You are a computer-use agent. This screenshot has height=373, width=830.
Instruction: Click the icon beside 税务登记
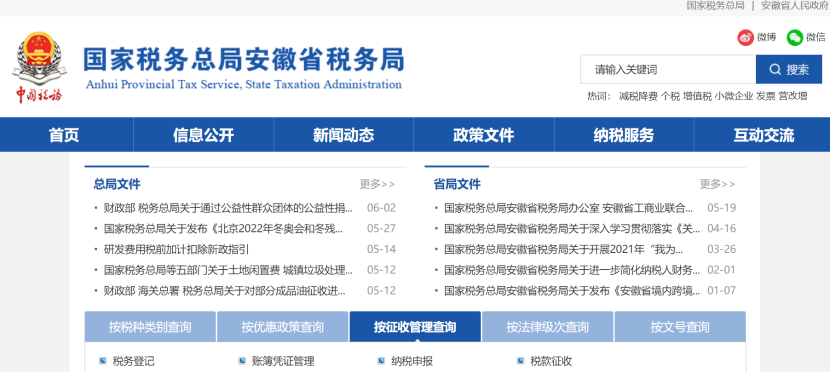point(103,361)
